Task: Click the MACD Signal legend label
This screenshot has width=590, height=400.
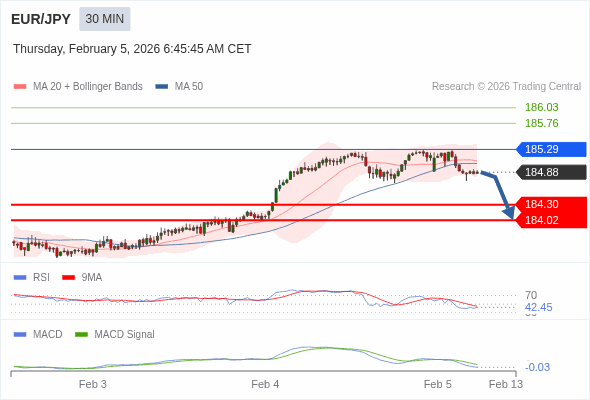Action: coord(124,335)
